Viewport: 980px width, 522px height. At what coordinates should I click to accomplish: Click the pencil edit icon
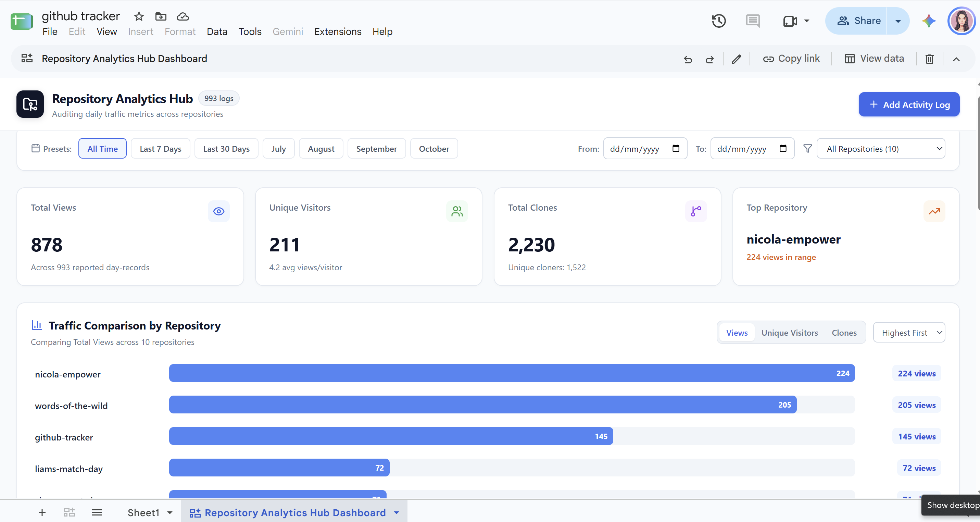point(736,59)
